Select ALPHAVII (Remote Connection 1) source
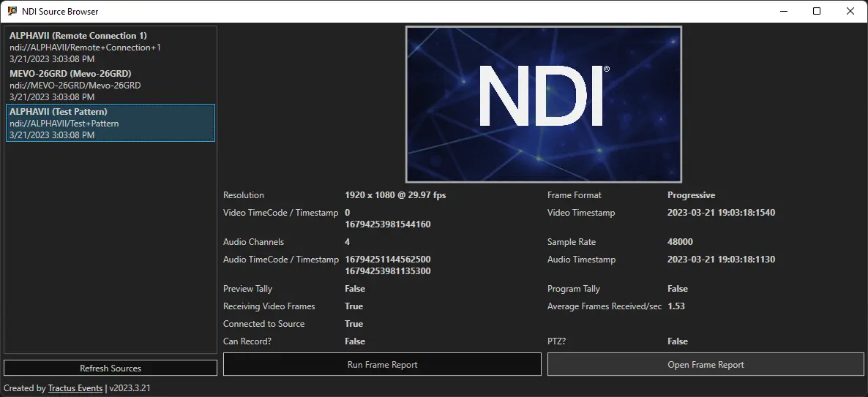Screen dimensions: 868x397 point(110,47)
